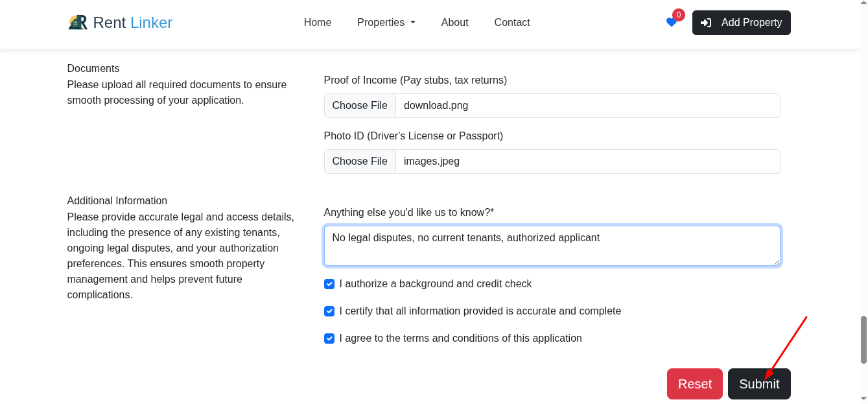Open the Properties dropdown caret
The height and width of the screenshot is (404, 868).
pos(412,23)
